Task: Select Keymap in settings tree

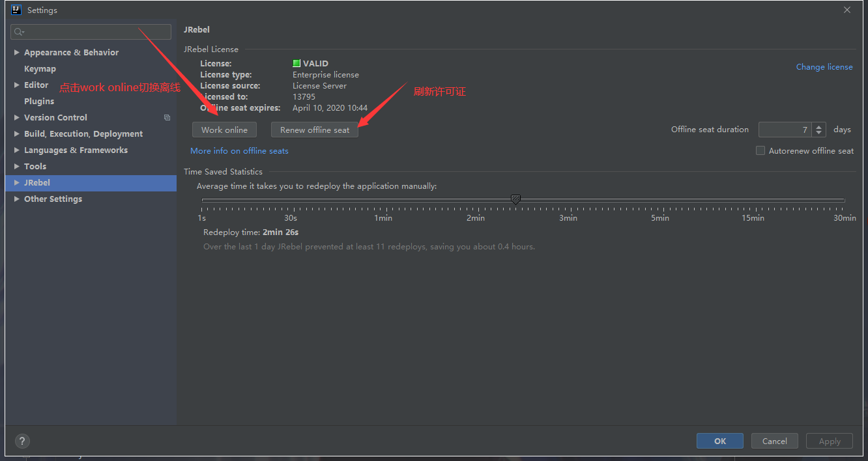Action: pyautogui.click(x=40, y=69)
